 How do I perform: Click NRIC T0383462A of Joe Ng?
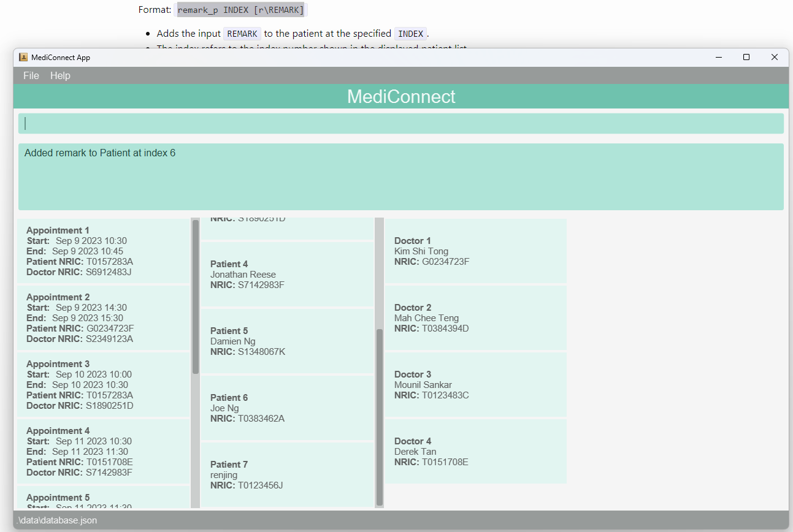tap(261, 419)
